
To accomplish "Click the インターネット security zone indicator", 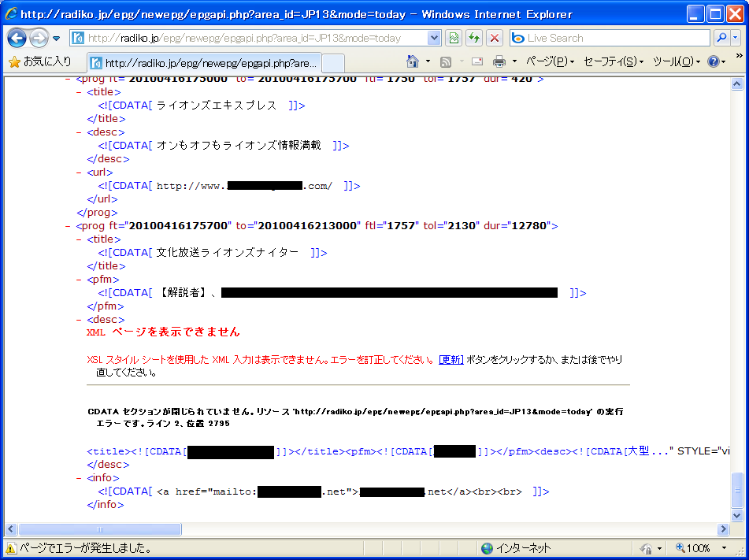I will [x=517, y=548].
